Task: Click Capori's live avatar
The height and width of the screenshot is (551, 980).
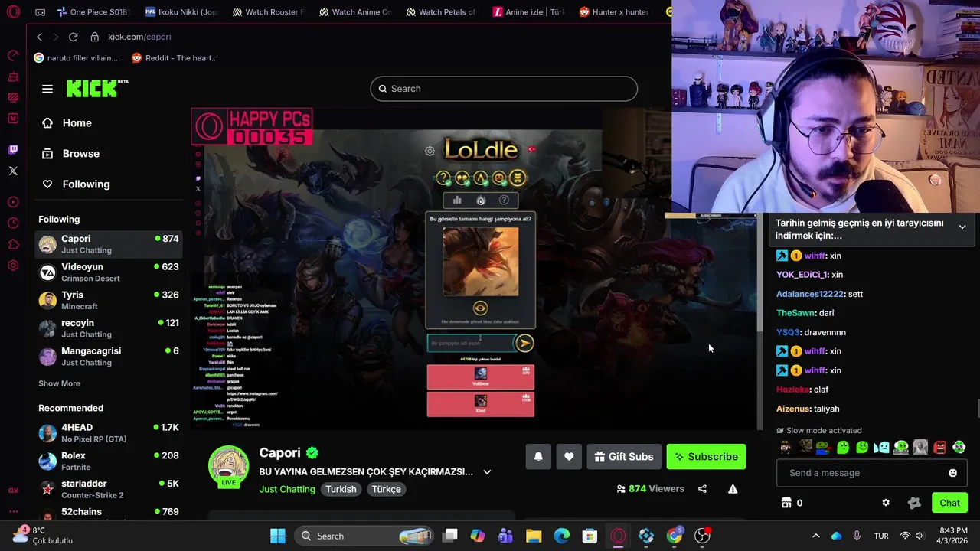Action: click(229, 465)
